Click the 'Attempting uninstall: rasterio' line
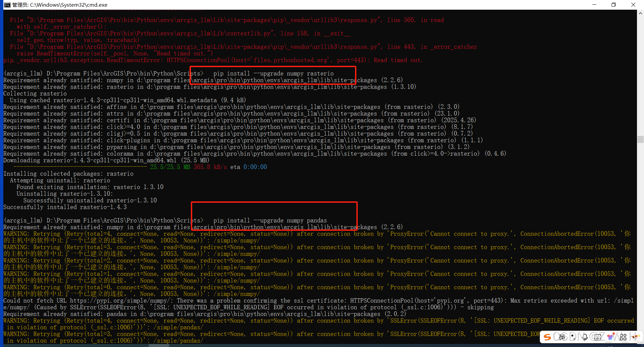Screen dimensions: 644x347 [60, 180]
